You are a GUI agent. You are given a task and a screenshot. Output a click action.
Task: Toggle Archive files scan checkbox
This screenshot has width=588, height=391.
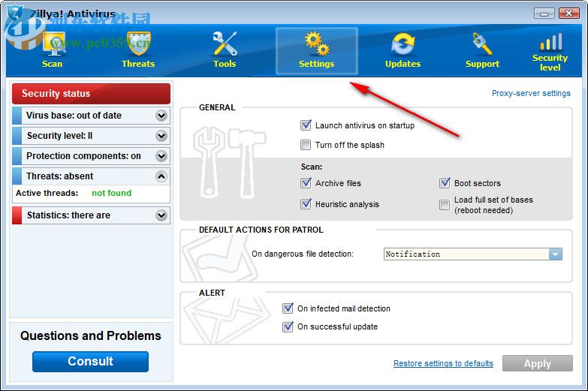(306, 183)
